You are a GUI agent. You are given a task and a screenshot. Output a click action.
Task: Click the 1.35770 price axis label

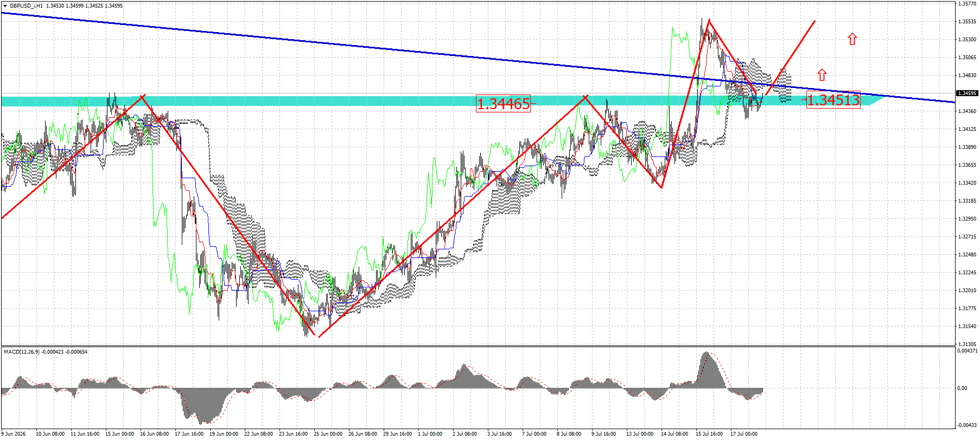[968, 4]
